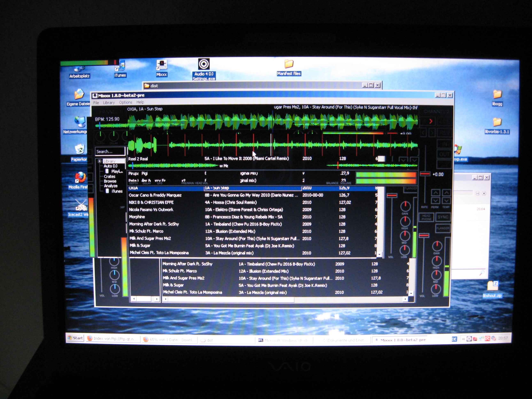Screen dimensions: 532x399
Task: Click the blue LOW knob on Channel 1
Action: click(115, 289)
